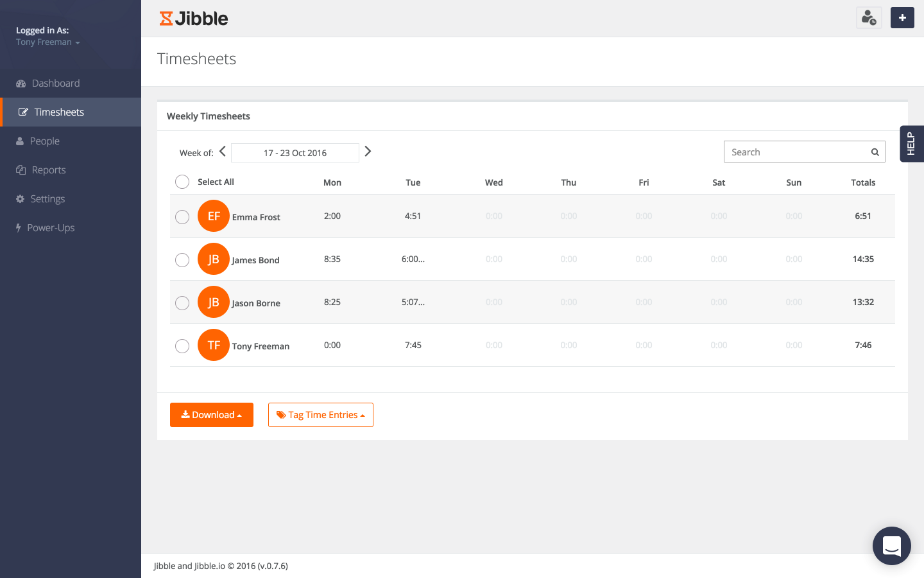Select James Bond's row radio button
The height and width of the screenshot is (578, 924).
(182, 259)
